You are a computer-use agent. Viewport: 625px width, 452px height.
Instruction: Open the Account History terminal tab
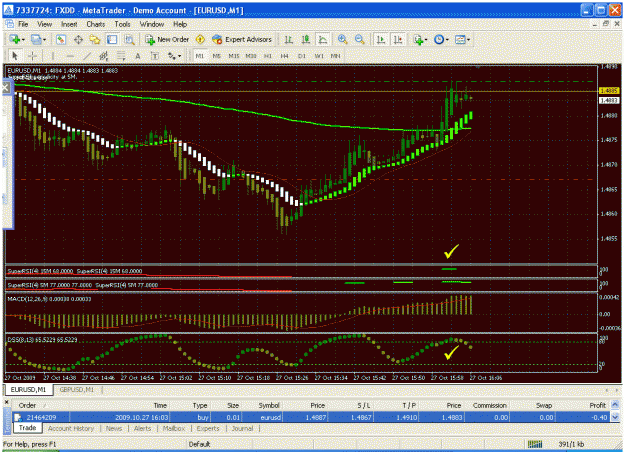coord(71,428)
